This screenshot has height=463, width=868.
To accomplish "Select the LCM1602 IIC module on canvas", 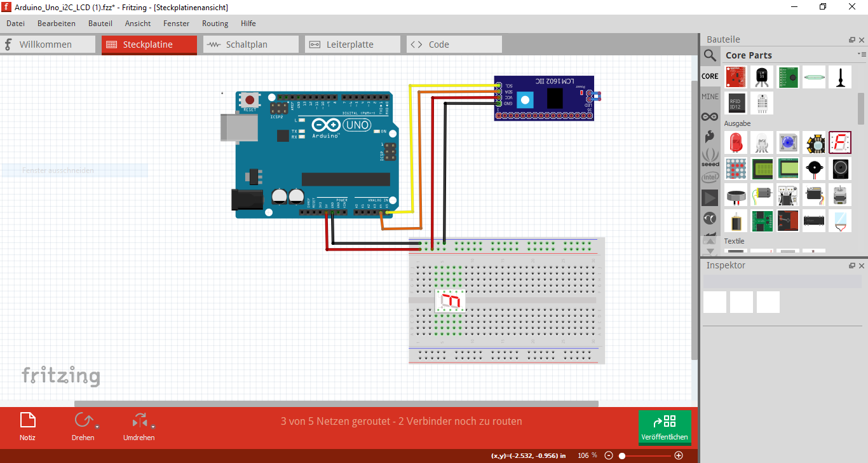I will pos(545,98).
